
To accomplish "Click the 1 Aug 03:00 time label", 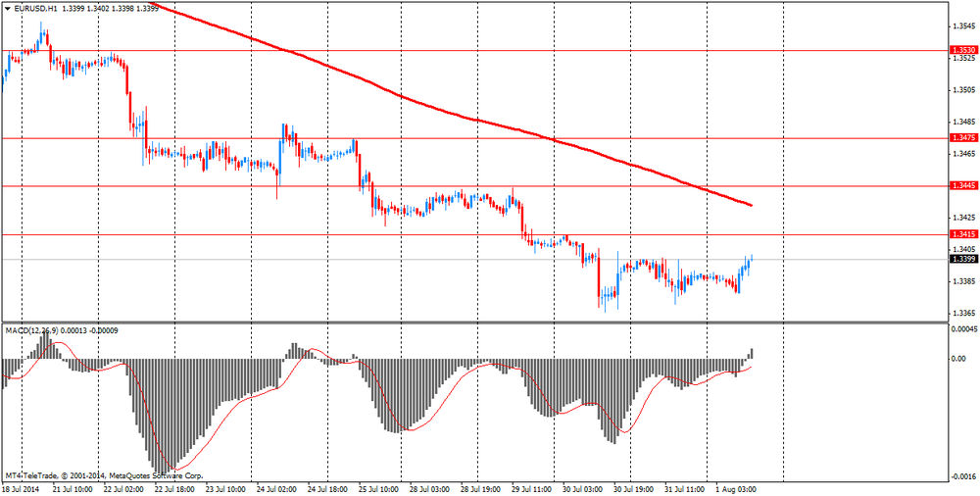I will click(x=738, y=488).
